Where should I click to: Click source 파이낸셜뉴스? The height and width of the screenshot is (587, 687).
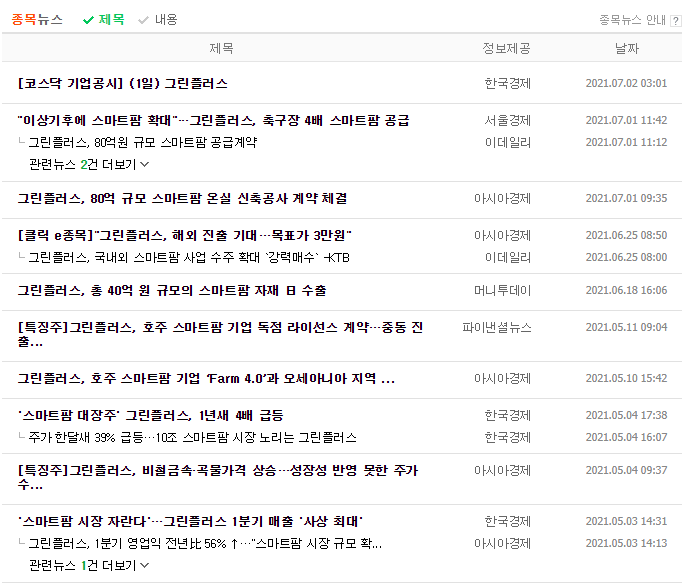point(497,327)
